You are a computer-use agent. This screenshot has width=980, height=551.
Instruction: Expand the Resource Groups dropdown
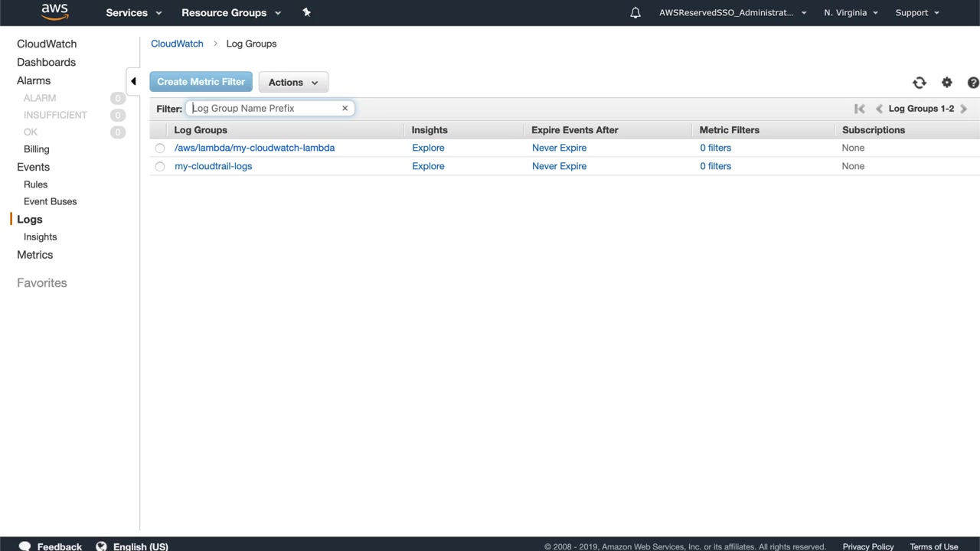(x=231, y=12)
